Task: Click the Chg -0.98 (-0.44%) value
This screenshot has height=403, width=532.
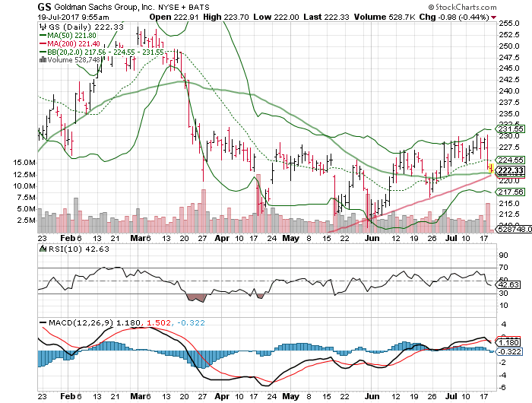Action: click(454, 17)
